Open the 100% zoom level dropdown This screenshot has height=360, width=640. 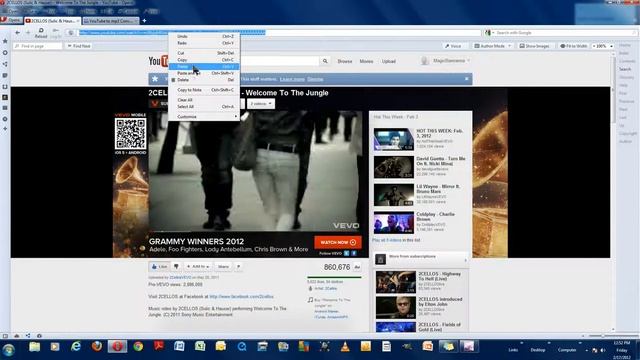[x=611, y=46]
